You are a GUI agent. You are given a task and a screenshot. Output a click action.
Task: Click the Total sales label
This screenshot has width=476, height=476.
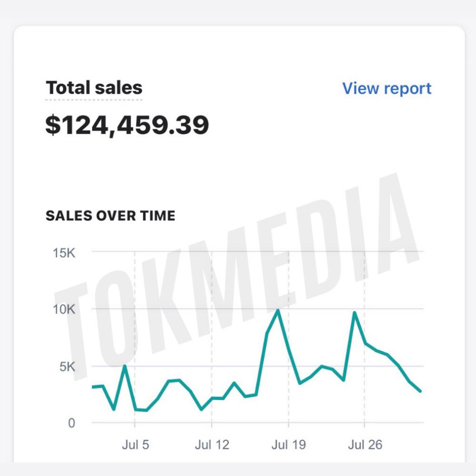(93, 87)
